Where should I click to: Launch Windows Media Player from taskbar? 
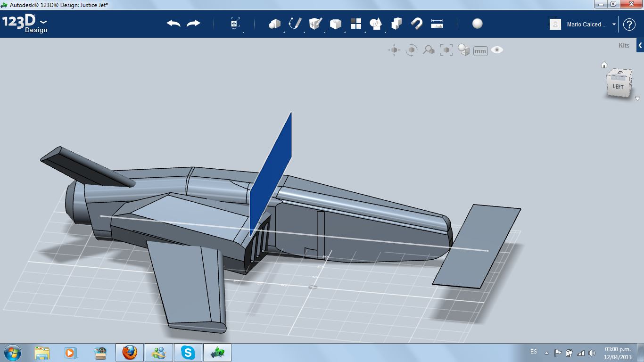coord(71,353)
